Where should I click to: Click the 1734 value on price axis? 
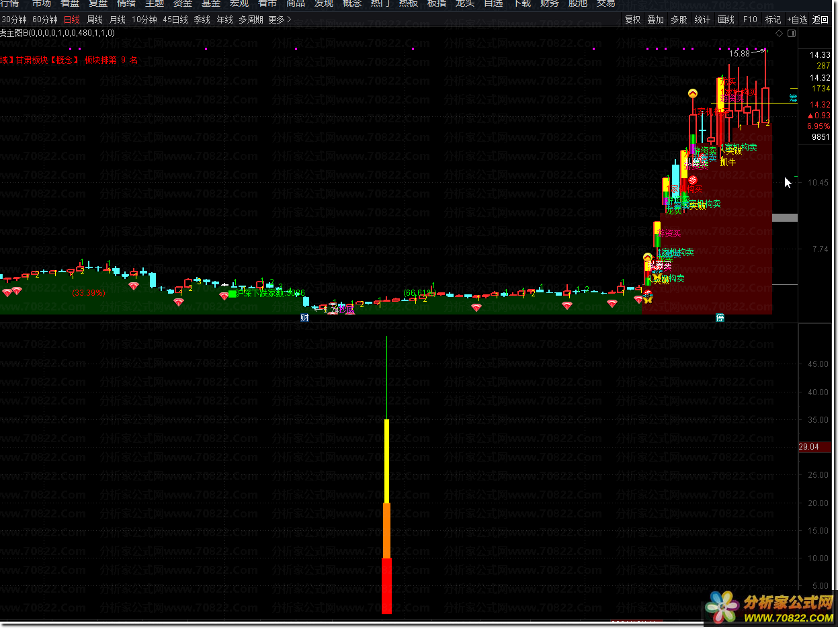[x=821, y=89]
